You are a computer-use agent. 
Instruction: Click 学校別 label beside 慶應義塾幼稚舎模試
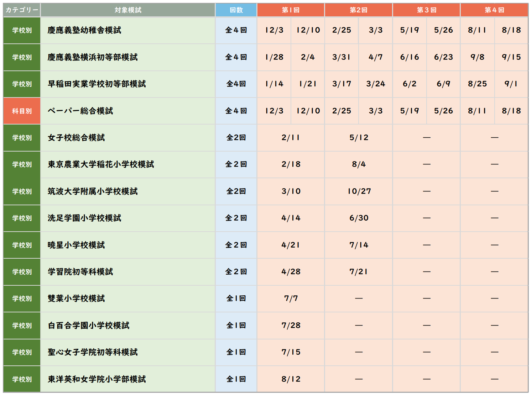coord(22,30)
